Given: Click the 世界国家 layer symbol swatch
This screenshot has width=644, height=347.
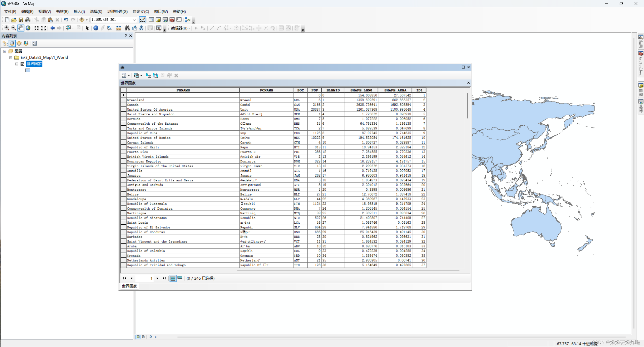Looking at the screenshot, I should click(28, 70).
